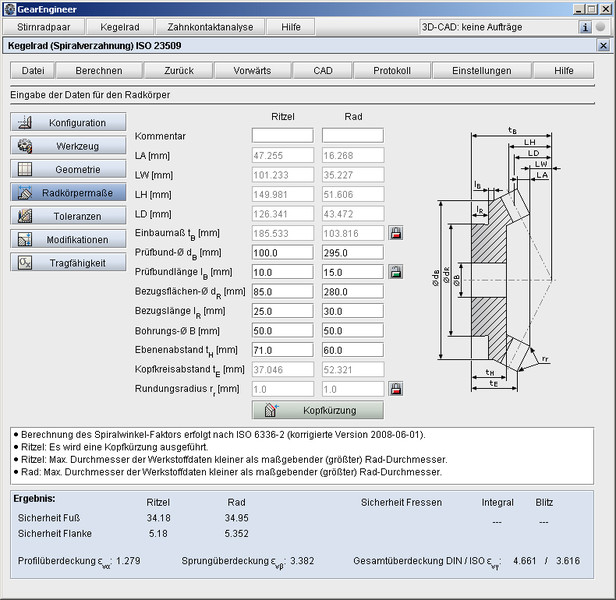The height and width of the screenshot is (600, 616).
Task: Open the Einstellungen toolbar button
Action: (481, 71)
